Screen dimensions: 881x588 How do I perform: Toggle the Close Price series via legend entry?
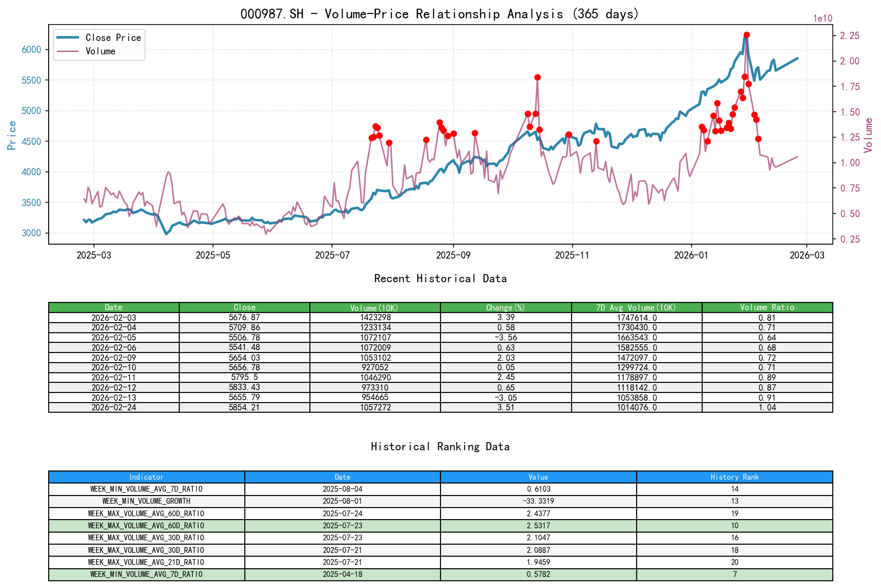(113, 38)
